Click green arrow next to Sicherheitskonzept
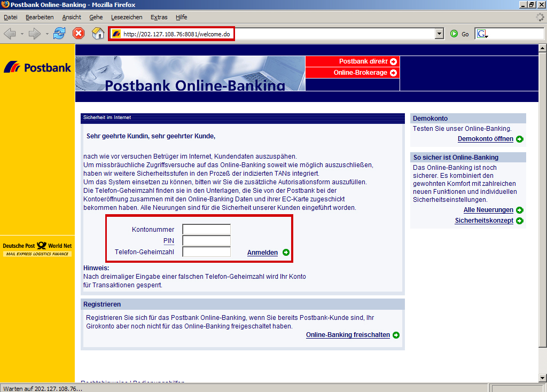Image resolution: width=547 pixels, height=392 pixels. pos(520,221)
